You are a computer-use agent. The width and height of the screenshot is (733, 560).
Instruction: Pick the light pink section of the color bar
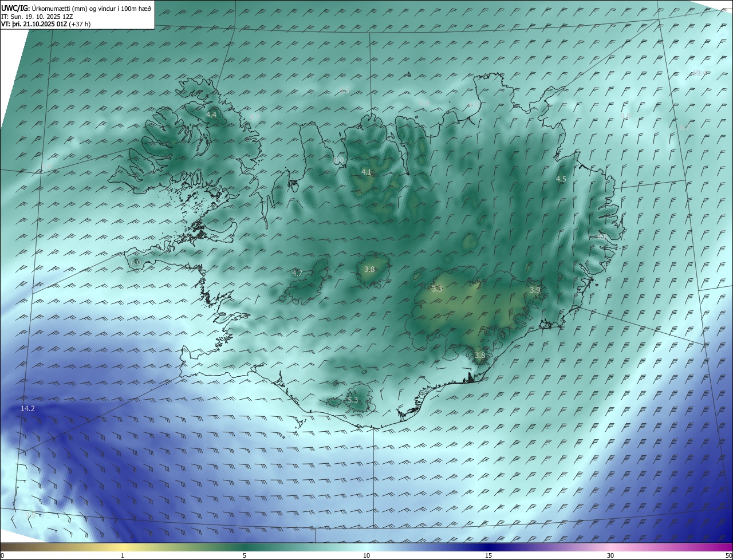[x=610, y=547]
